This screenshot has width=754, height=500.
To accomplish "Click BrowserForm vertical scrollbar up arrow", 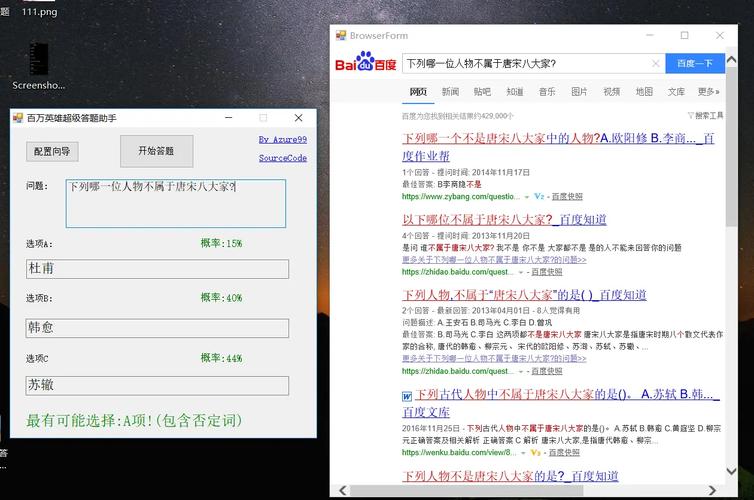I will [x=731, y=60].
